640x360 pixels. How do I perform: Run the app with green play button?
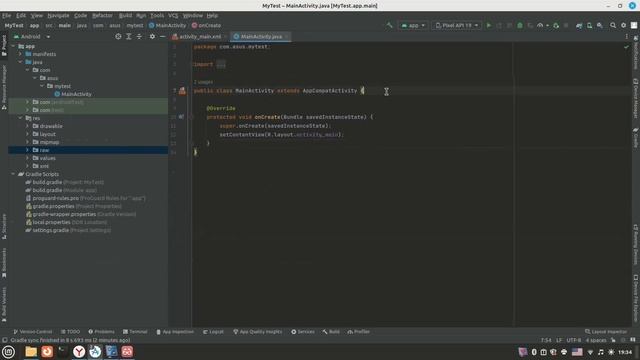pyautogui.click(x=489, y=25)
